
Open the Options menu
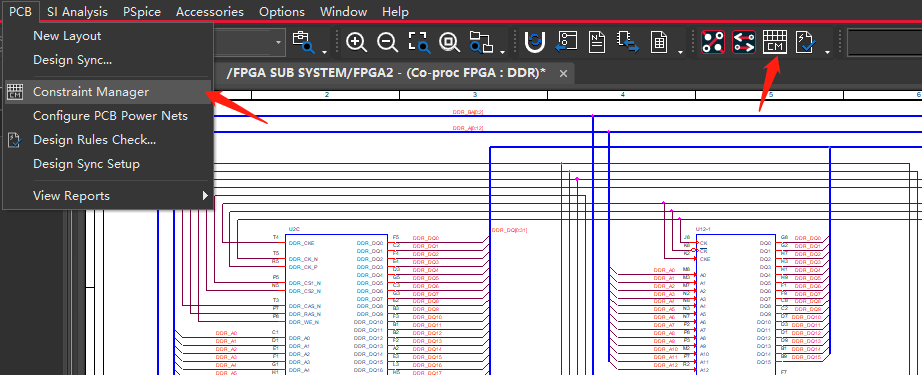pyautogui.click(x=282, y=12)
